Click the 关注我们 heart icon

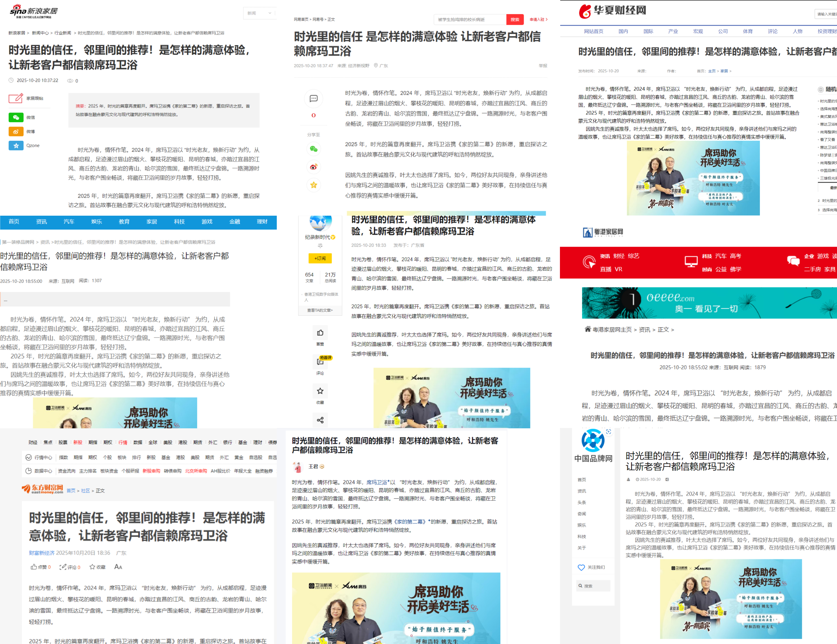tap(581, 567)
